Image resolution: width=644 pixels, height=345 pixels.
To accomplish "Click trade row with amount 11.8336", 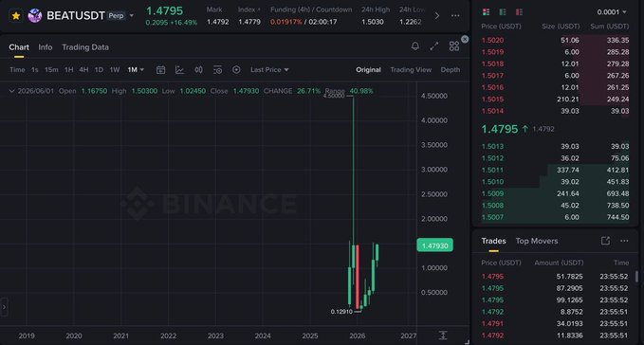I will coord(555,336).
